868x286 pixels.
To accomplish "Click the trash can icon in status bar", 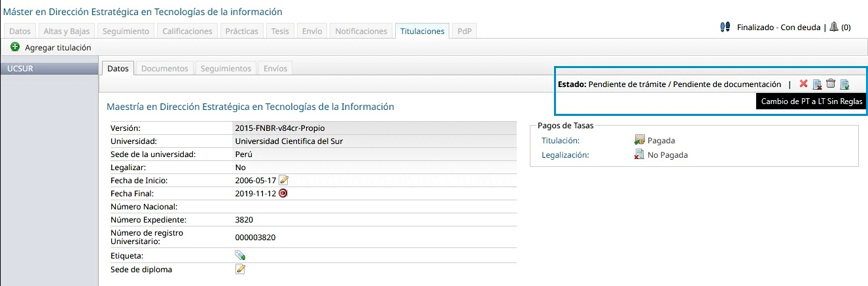I will pyautogui.click(x=831, y=84).
